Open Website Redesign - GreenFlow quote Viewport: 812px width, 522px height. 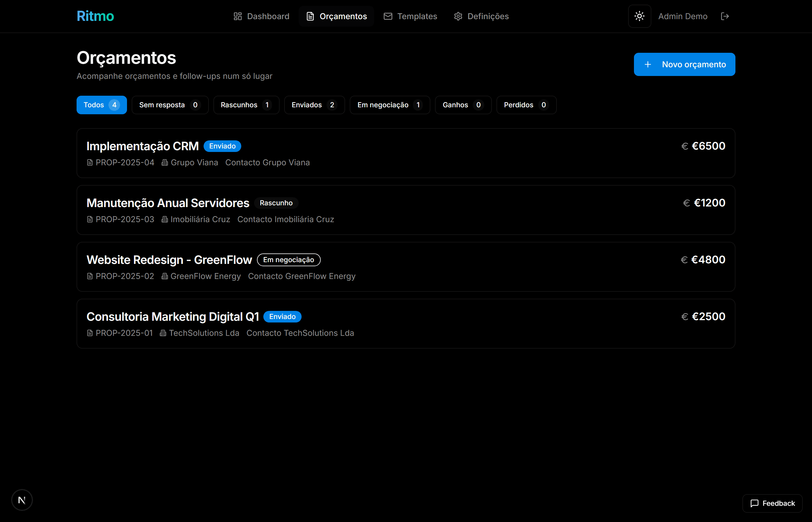(x=169, y=260)
